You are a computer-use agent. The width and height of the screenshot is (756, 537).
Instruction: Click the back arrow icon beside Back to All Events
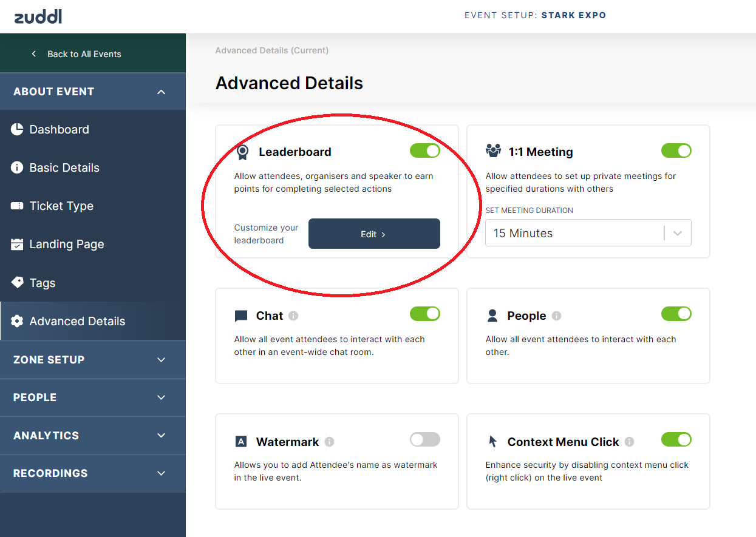(x=34, y=54)
